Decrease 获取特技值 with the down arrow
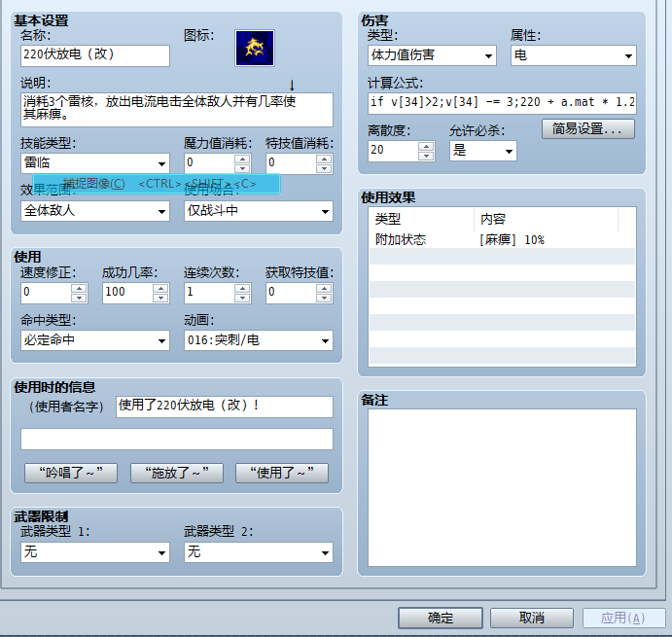The image size is (672, 637). (324, 298)
